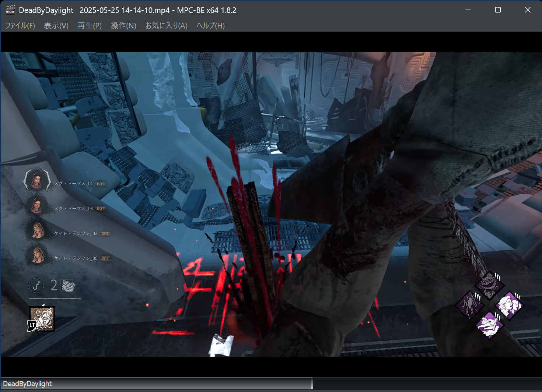Open the 表示(V) view menu
542x392 pixels.
point(56,26)
